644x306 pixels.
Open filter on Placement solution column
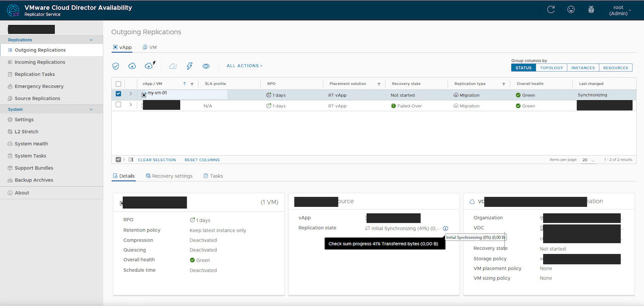(379, 84)
